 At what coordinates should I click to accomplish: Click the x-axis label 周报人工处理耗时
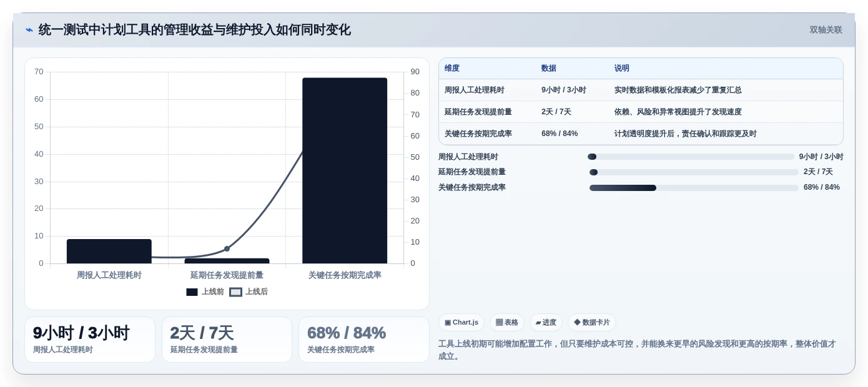point(109,275)
